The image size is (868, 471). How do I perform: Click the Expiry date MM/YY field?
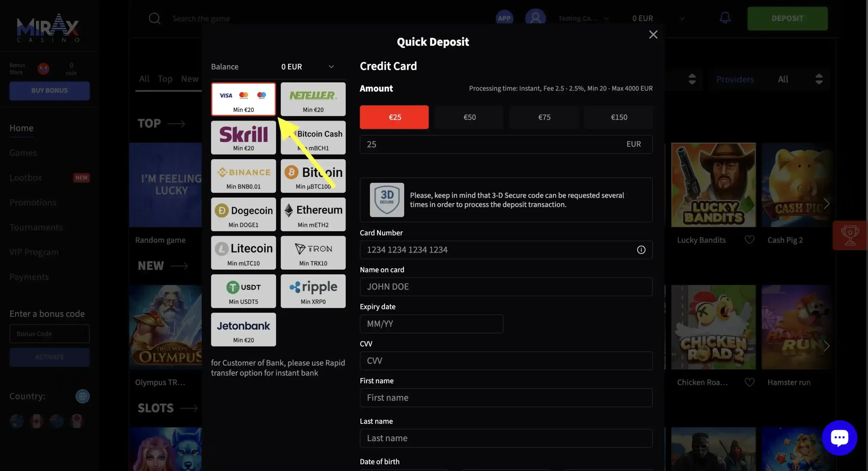tap(431, 324)
